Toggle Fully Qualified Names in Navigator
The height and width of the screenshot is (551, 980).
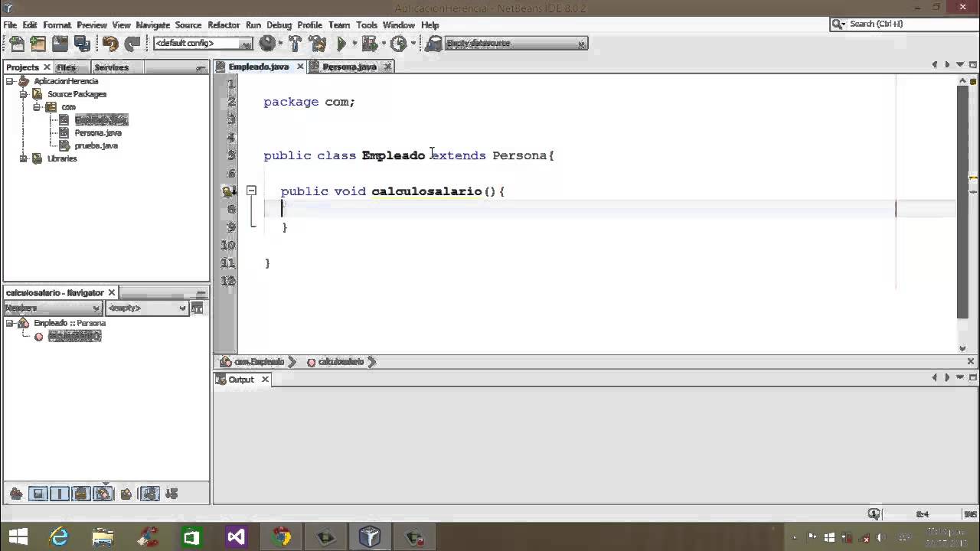pos(126,494)
